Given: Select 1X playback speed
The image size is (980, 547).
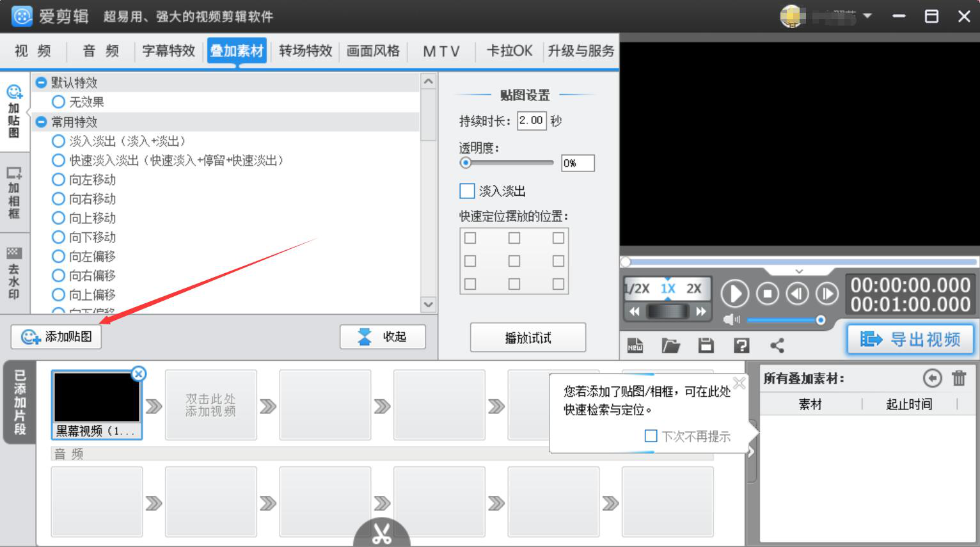Looking at the screenshot, I should coord(668,289).
